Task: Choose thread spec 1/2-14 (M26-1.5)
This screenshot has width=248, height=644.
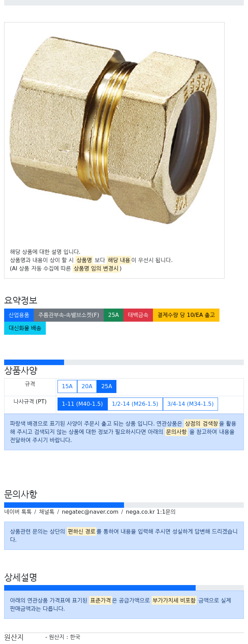Action: [135, 404]
